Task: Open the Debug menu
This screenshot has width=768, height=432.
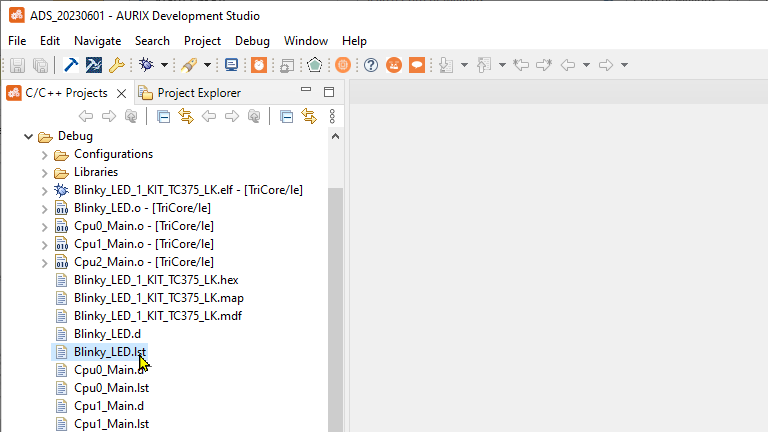Action: click(x=252, y=41)
